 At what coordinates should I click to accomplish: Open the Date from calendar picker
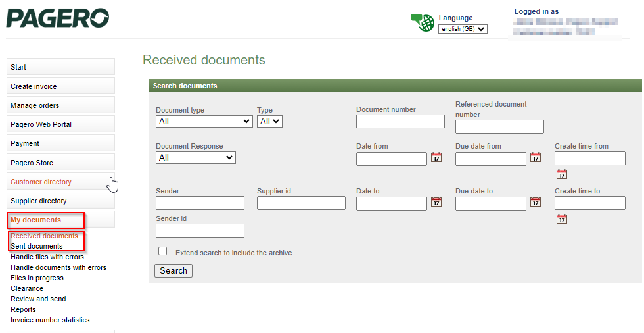(436, 157)
